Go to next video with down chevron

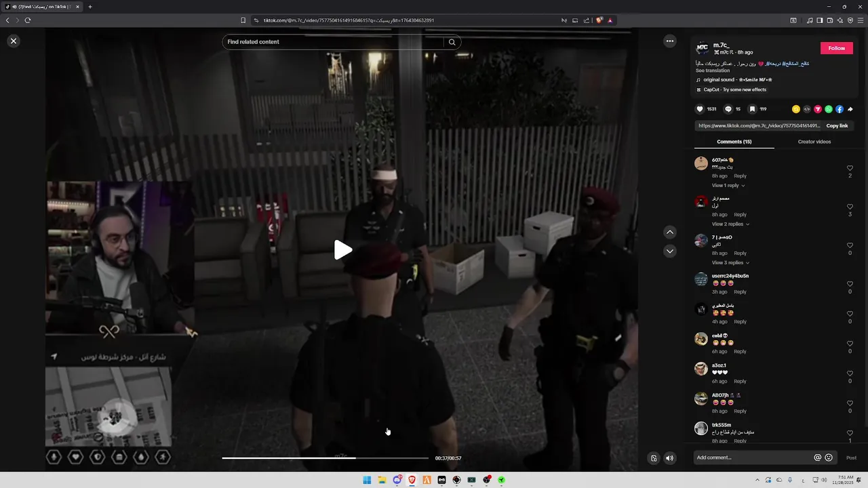click(x=670, y=251)
